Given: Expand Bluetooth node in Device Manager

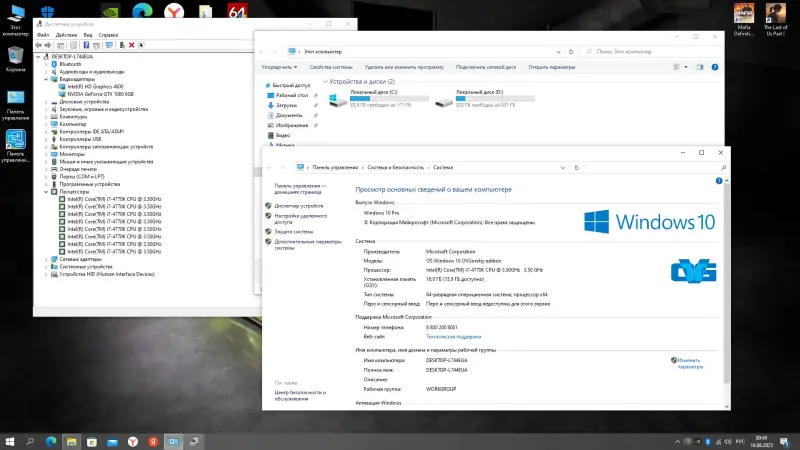Looking at the screenshot, I should (x=46, y=64).
